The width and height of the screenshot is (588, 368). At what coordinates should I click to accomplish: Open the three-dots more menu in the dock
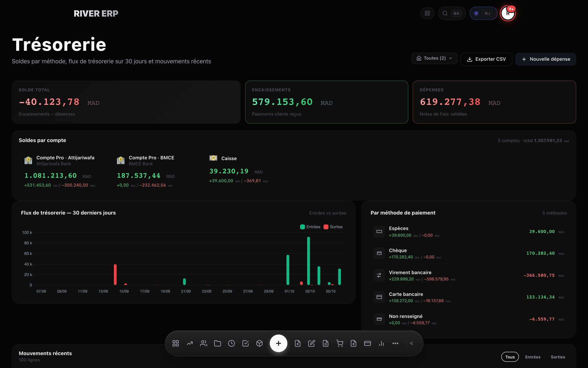395,343
